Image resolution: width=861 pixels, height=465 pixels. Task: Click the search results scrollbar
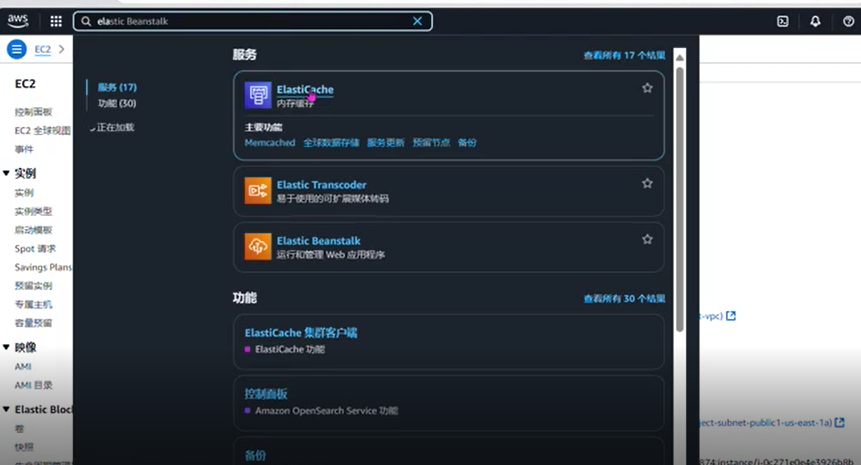coord(680,199)
